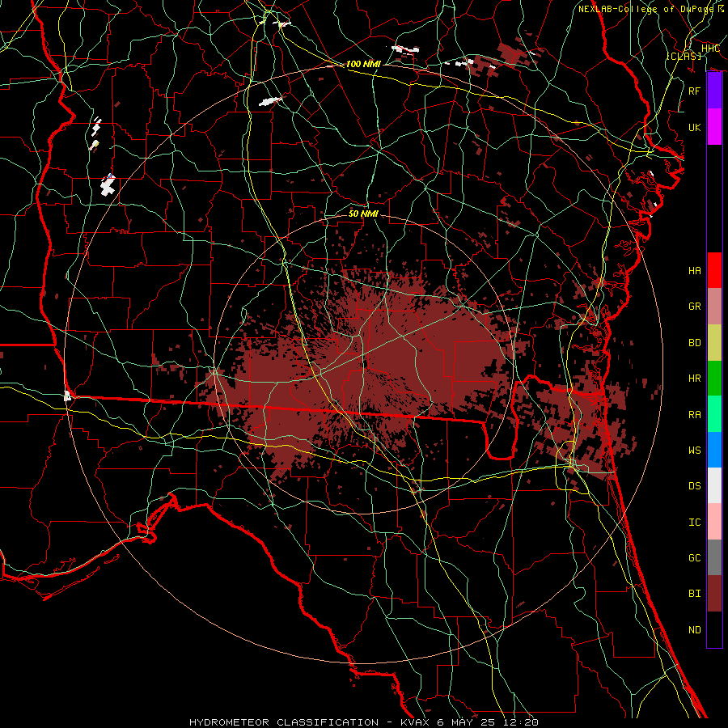Screen dimensions: 728x728
Task: Click the DS legend label
Action: click(694, 486)
